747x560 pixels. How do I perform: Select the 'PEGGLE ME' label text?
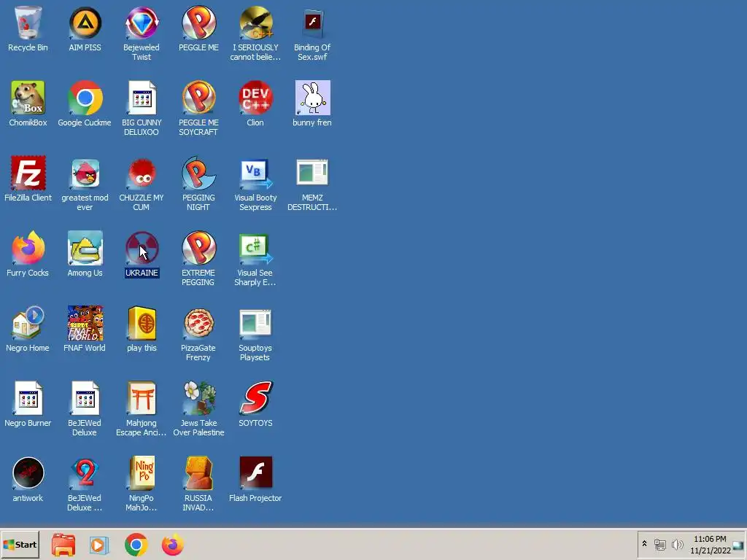198,47
